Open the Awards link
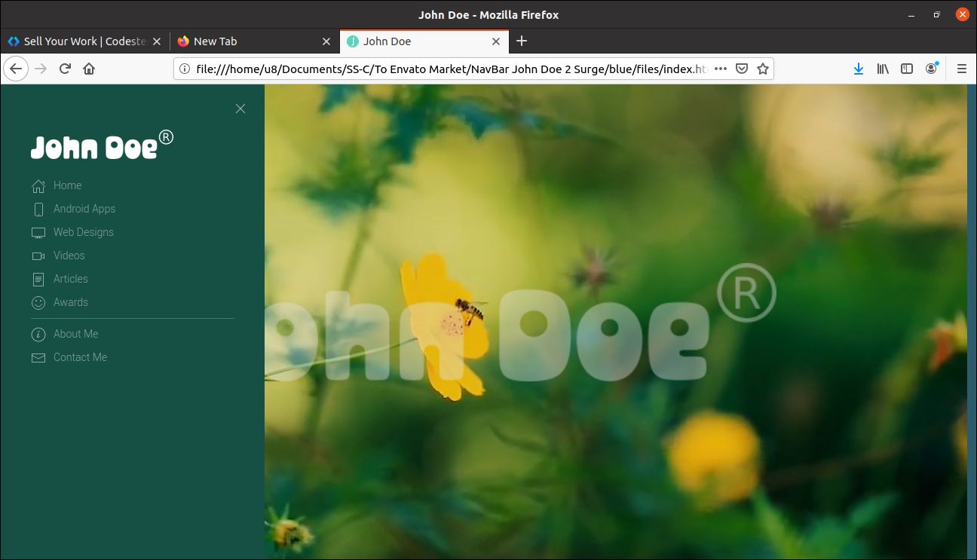Image resolution: width=977 pixels, height=560 pixels. tap(71, 302)
